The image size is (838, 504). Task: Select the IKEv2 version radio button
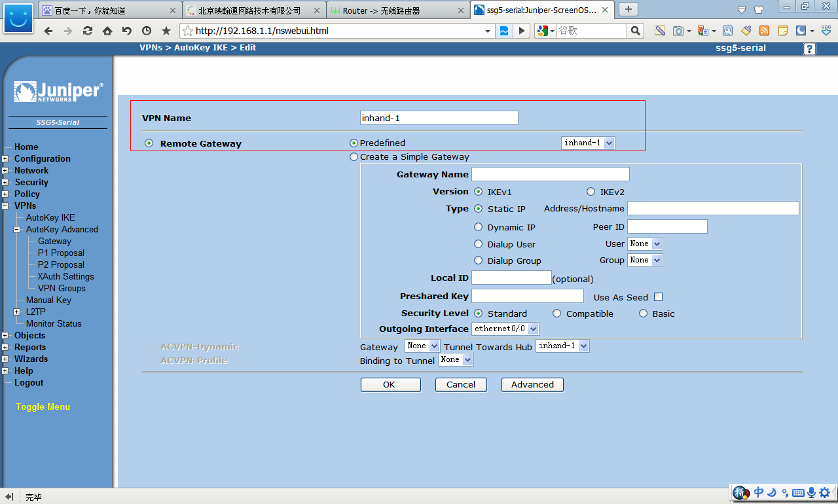click(591, 192)
